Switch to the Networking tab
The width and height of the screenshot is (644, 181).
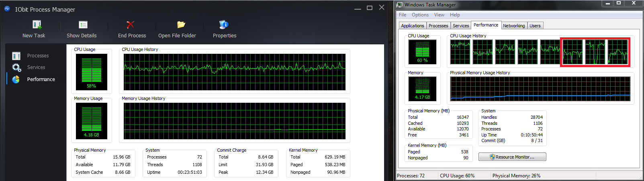coord(514,26)
